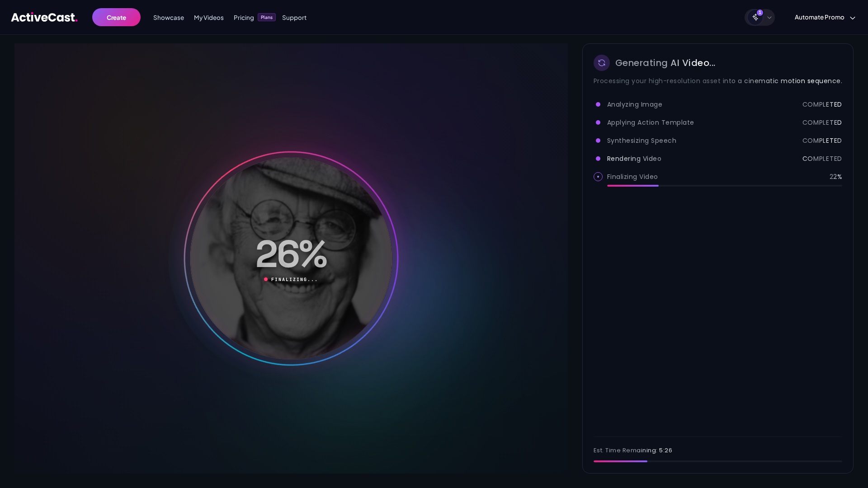Click the sparkle credits icon

click(x=755, y=18)
